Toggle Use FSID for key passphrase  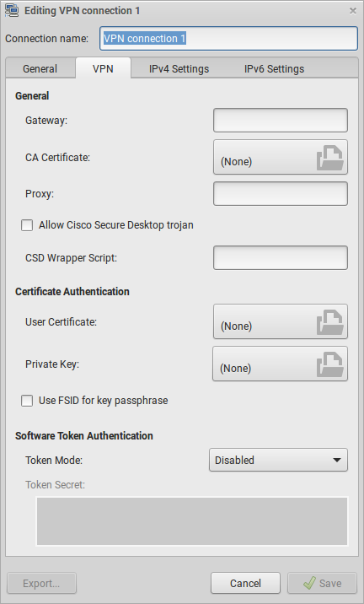pyautogui.click(x=27, y=401)
